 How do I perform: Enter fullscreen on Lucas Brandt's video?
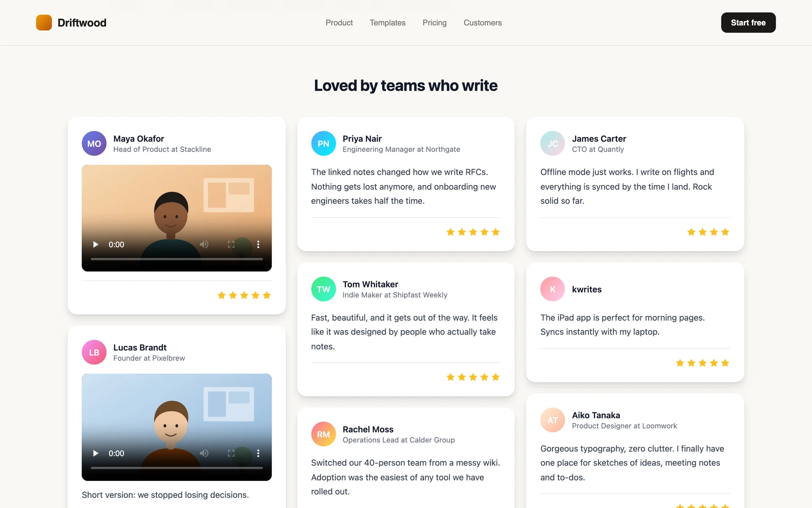click(x=231, y=453)
